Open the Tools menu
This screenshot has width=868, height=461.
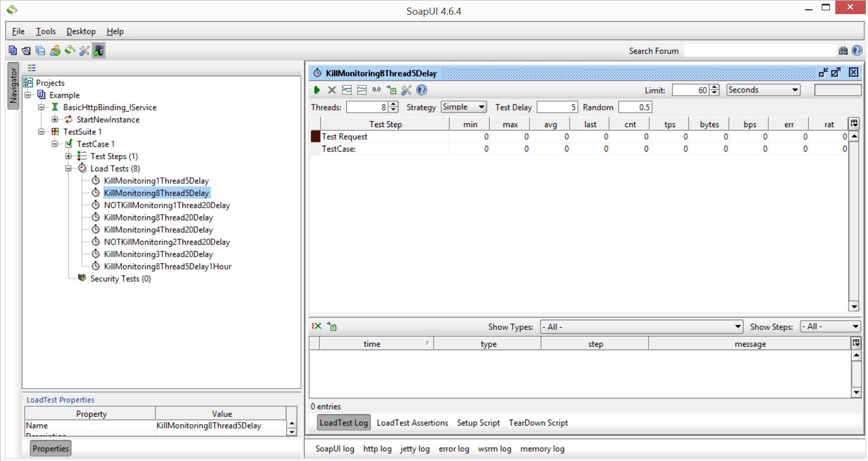pyautogui.click(x=46, y=32)
